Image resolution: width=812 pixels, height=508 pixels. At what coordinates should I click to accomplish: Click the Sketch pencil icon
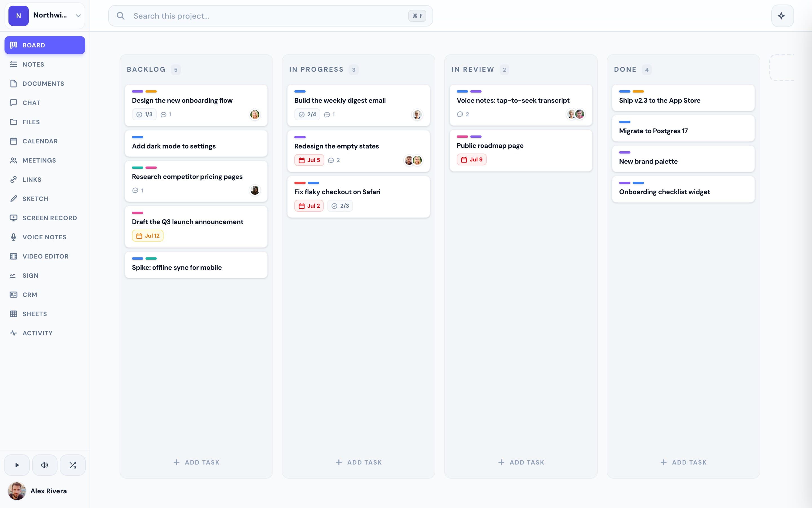pyautogui.click(x=14, y=199)
